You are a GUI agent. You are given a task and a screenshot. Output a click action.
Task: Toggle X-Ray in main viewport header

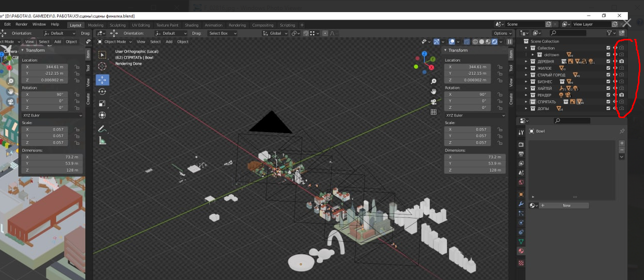tap(468, 42)
